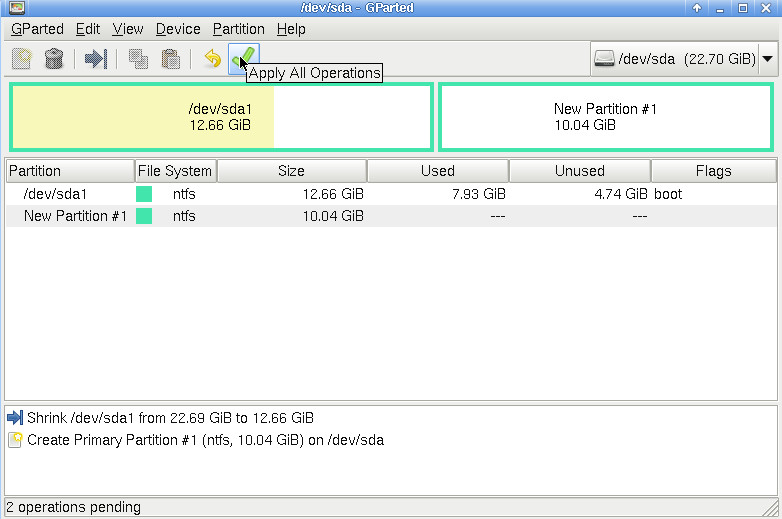Click the Size column header
Viewport: 782px width, 519px height.
pyautogui.click(x=292, y=171)
